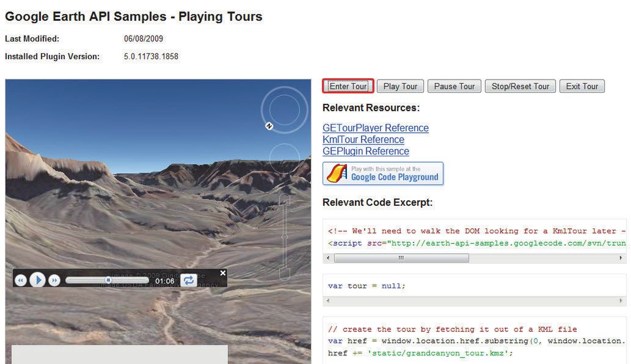The image size is (631, 364).
Task: Open the KmlTour Reference link
Action: click(363, 140)
